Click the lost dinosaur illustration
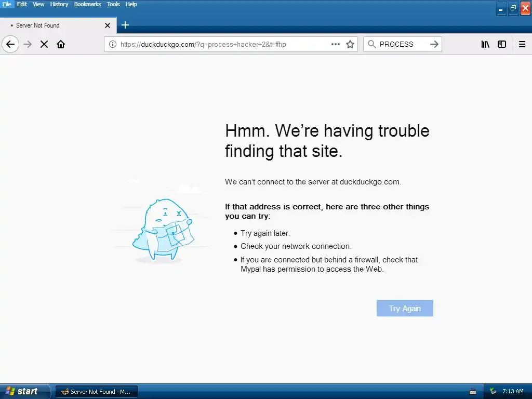The width and height of the screenshot is (532, 399). [x=163, y=230]
